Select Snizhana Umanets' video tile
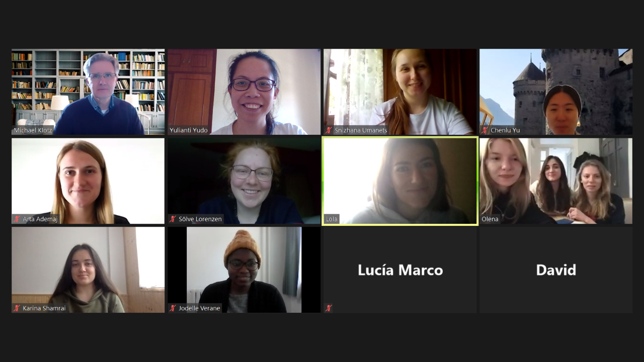This screenshot has height=362, width=644. (x=400, y=92)
